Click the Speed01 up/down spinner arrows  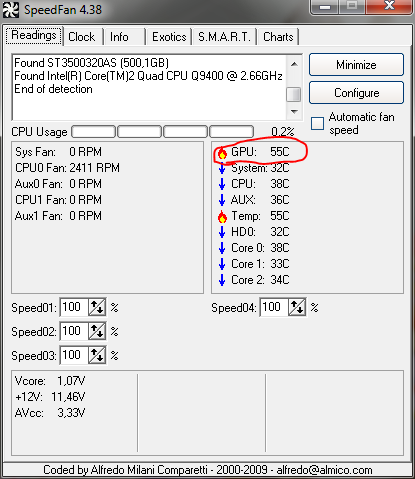(x=97, y=307)
